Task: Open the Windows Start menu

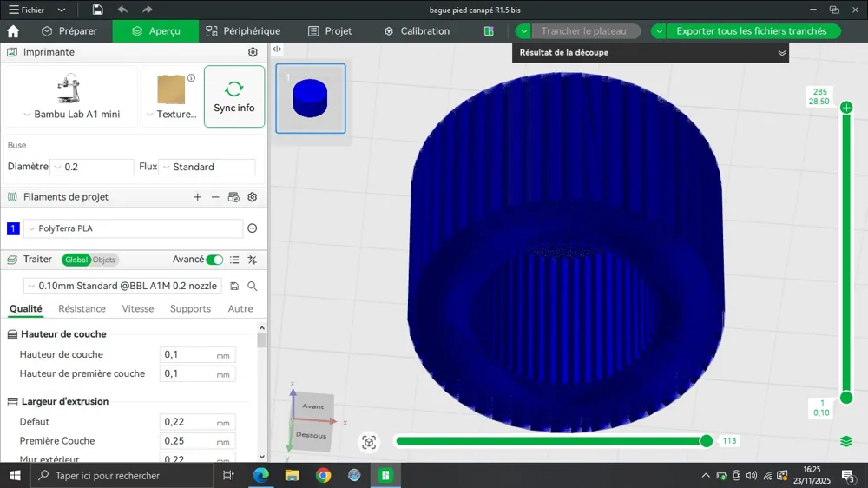Action: 15,475
